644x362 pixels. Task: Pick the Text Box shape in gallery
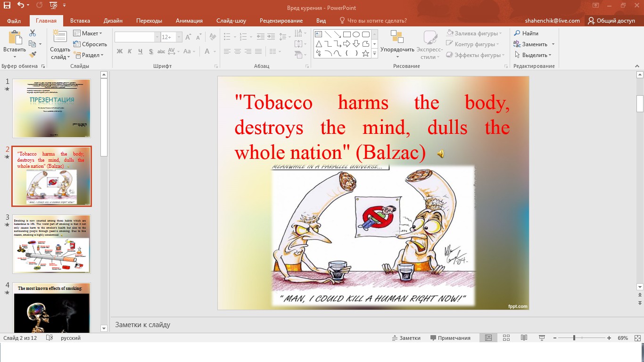318,34
